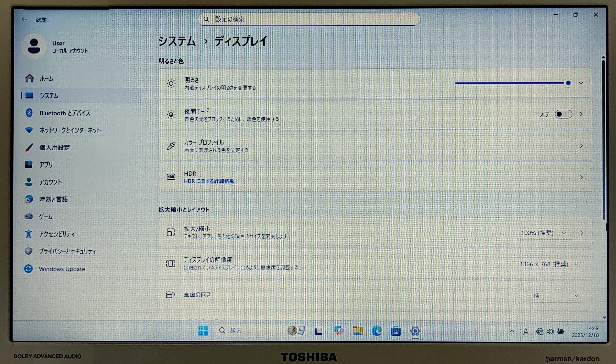Toggle 夜間モード night light switch

pos(563,114)
